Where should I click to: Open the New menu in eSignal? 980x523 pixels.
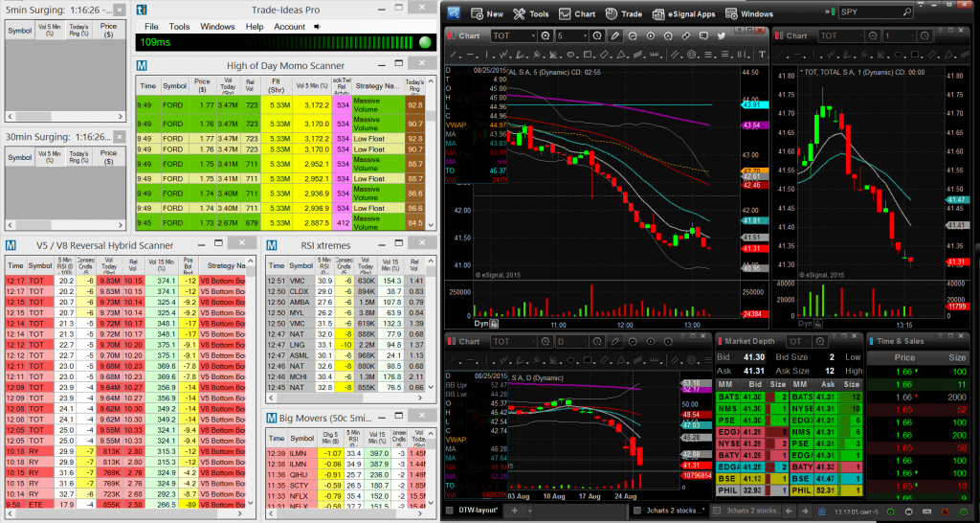[487, 13]
